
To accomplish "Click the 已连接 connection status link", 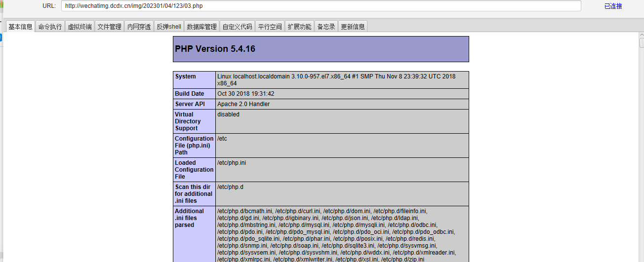I will coord(613,6).
